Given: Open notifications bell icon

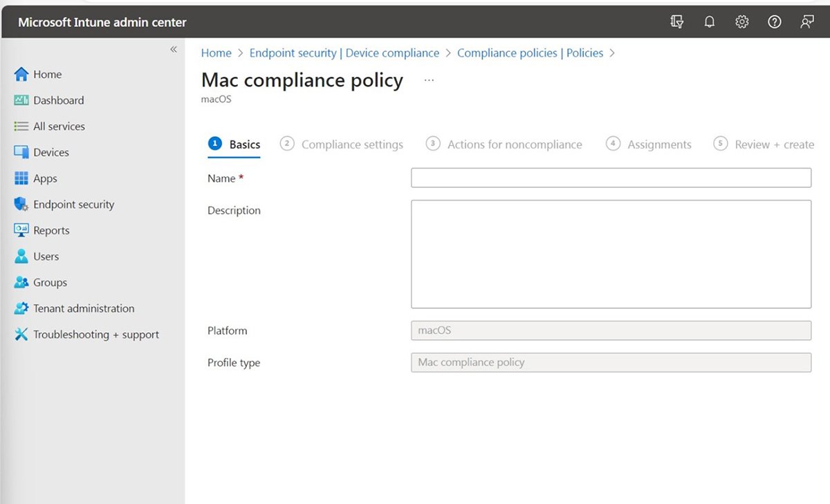Looking at the screenshot, I should coord(709,22).
